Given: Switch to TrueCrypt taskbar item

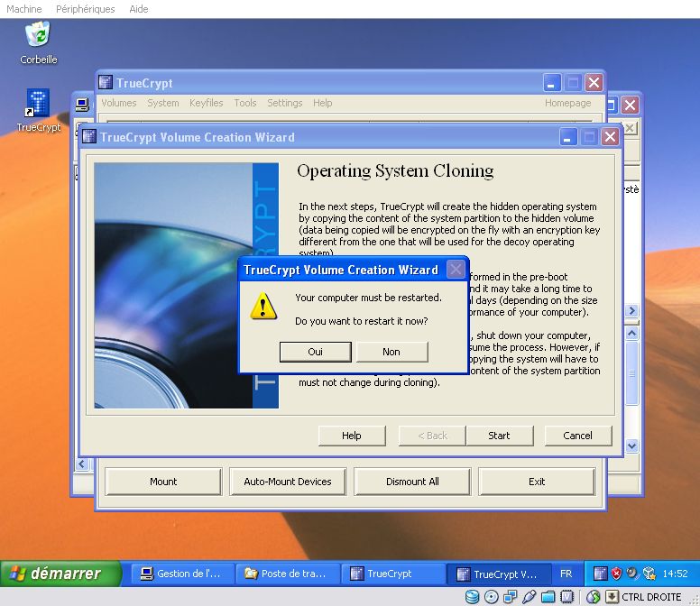Looking at the screenshot, I should pos(393,574).
